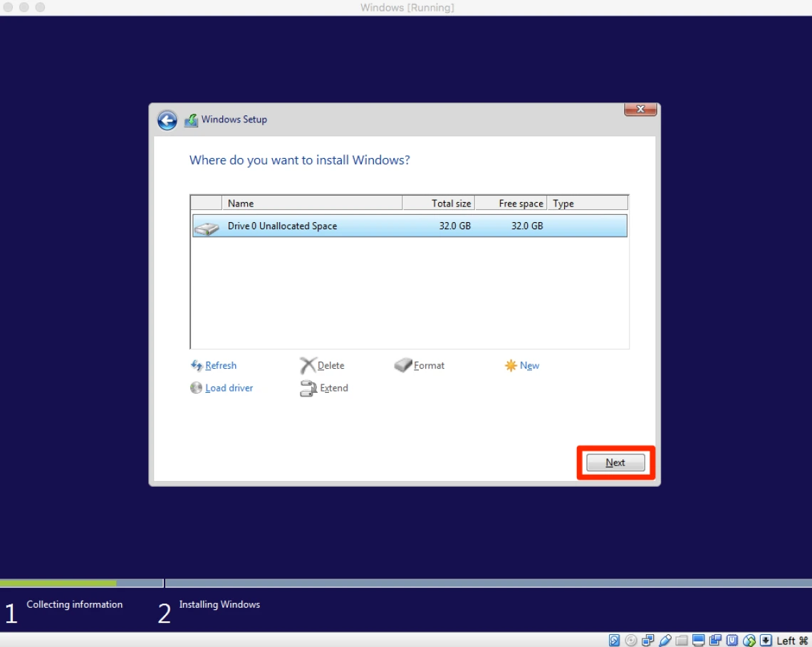The image size is (812, 647).
Task: Click the USB devices status icon
Action: coord(665,641)
